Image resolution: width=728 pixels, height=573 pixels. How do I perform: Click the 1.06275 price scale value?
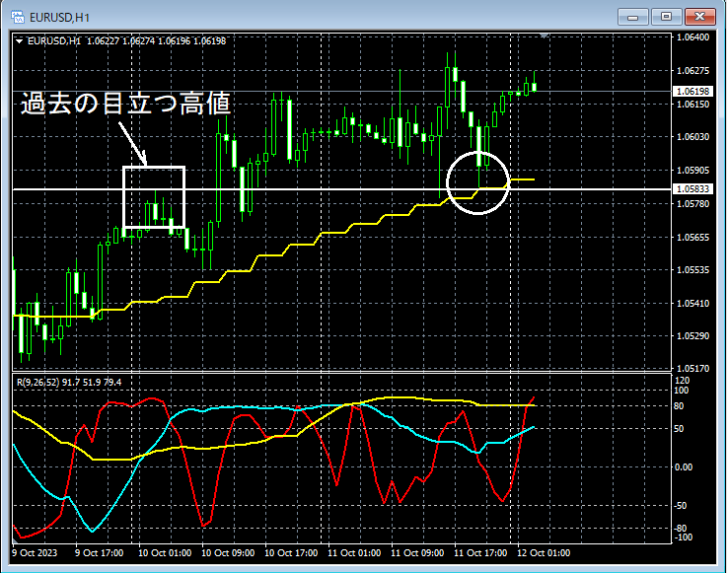[x=692, y=71]
